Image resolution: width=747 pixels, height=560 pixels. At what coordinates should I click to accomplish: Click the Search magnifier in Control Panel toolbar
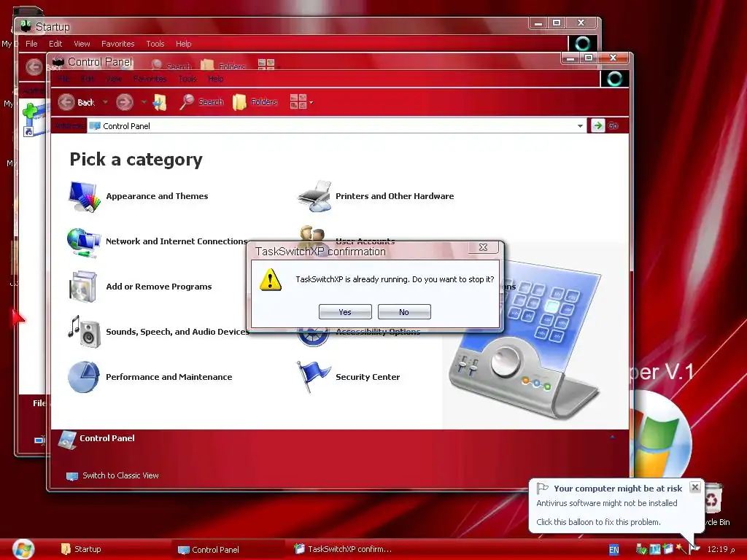tap(187, 102)
